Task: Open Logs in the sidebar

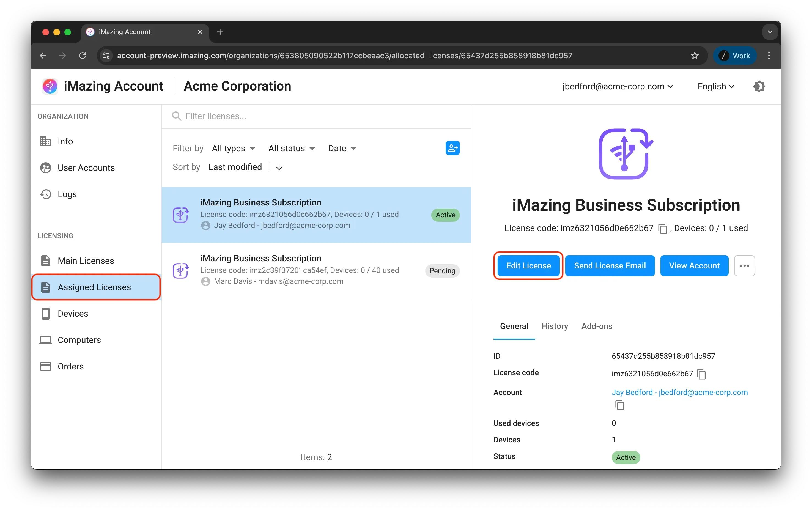Action: pyautogui.click(x=67, y=194)
